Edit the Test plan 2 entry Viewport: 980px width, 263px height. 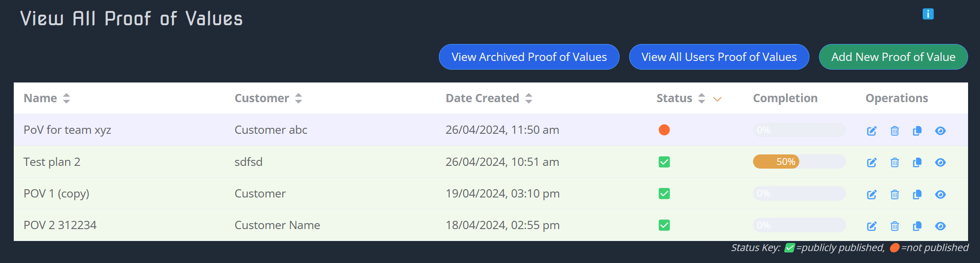[872, 163]
